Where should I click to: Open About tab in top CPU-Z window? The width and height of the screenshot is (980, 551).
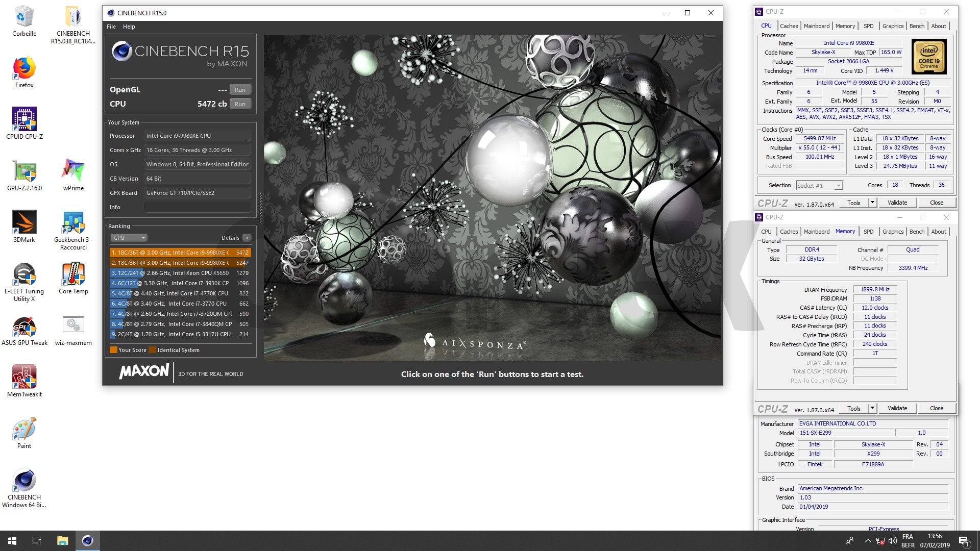938,26
